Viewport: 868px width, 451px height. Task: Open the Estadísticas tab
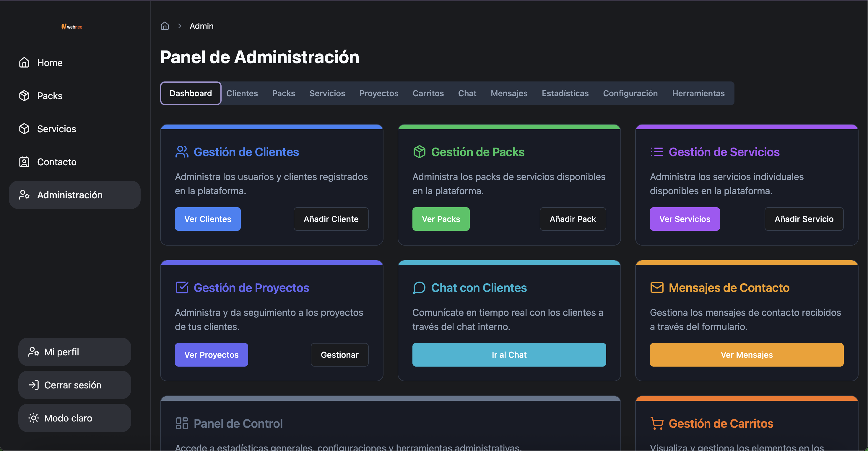click(565, 93)
